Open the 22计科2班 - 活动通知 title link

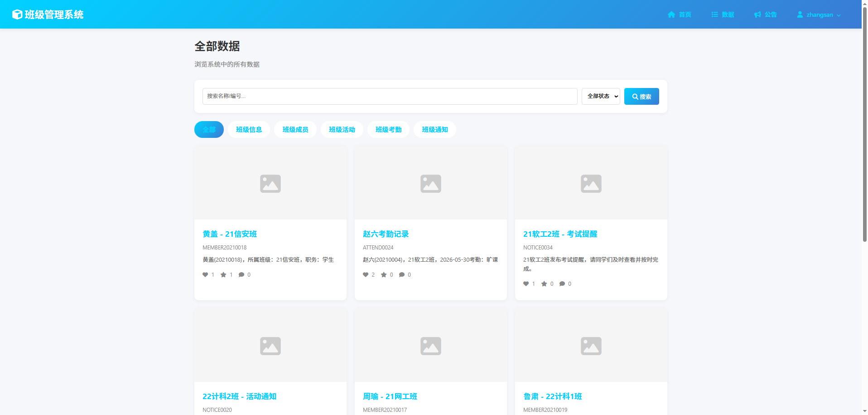pyautogui.click(x=239, y=396)
